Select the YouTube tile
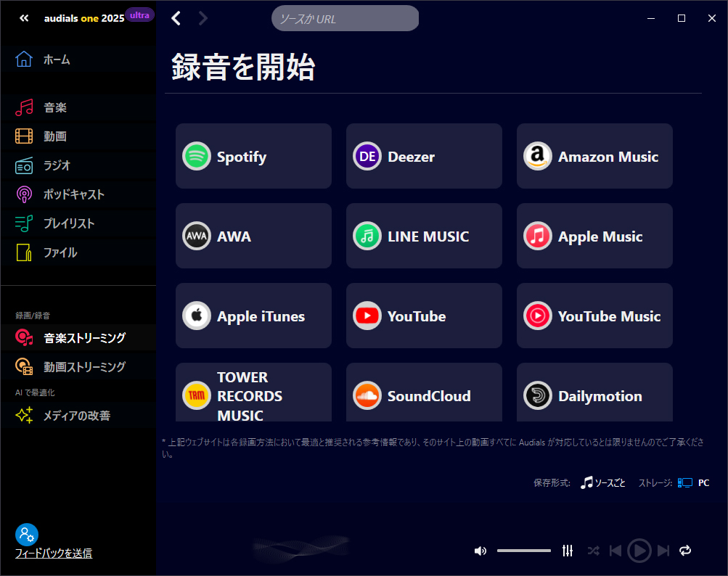This screenshot has height=576, width=728. [x=424, y=316]
